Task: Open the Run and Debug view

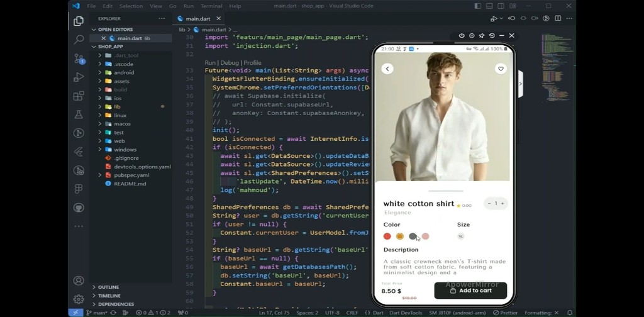Action: [79, 77]
